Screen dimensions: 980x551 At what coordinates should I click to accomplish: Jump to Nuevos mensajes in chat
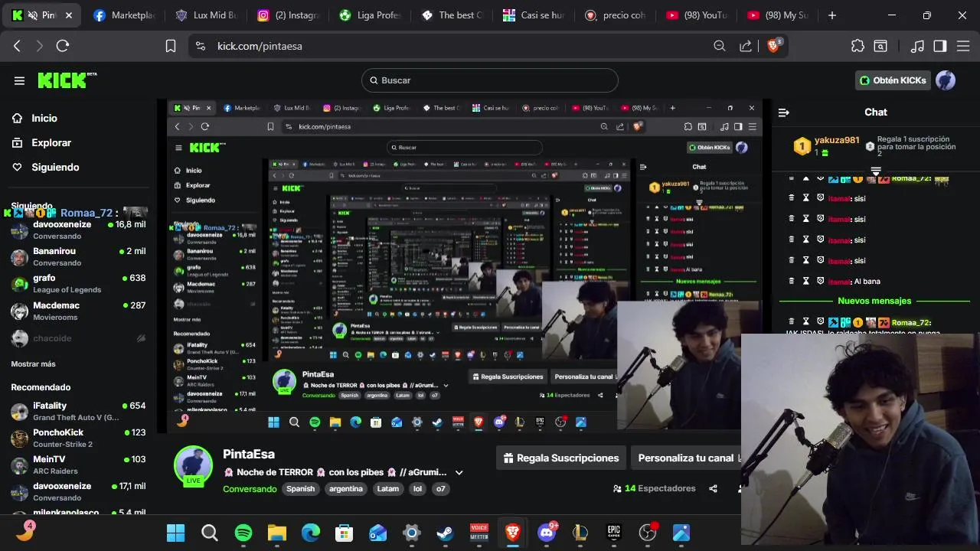click(x=874, y=301)
